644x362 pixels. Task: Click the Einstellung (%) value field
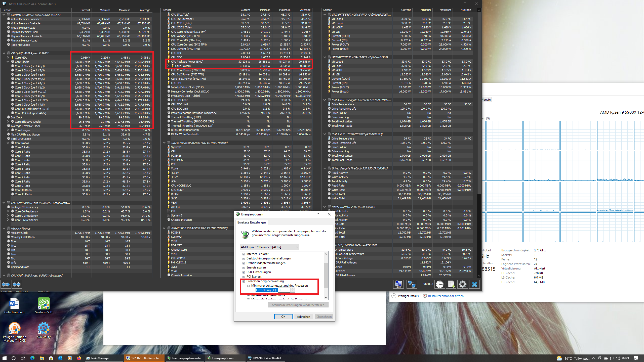pos(284,290)
